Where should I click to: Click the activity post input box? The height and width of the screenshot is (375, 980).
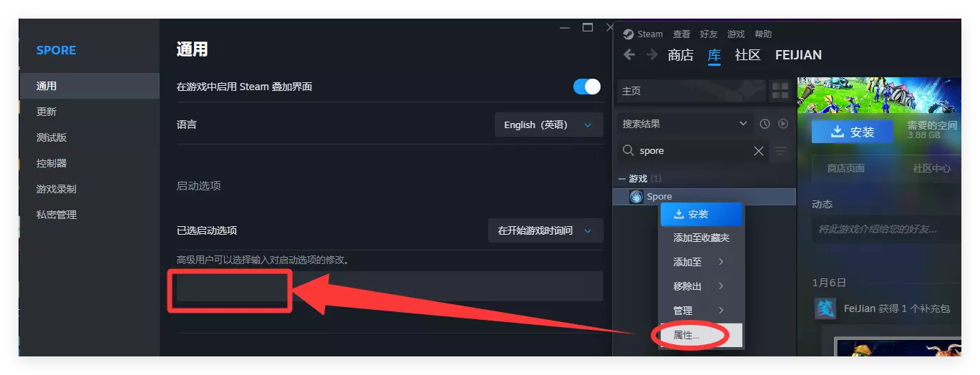point(886,230)
